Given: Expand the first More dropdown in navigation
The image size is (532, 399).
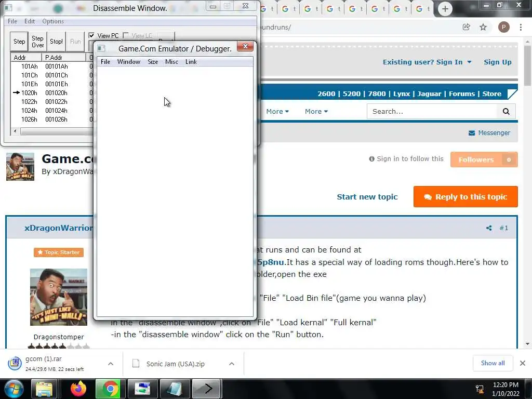Looking at the screenshot, I should click(x=277, y=111).
